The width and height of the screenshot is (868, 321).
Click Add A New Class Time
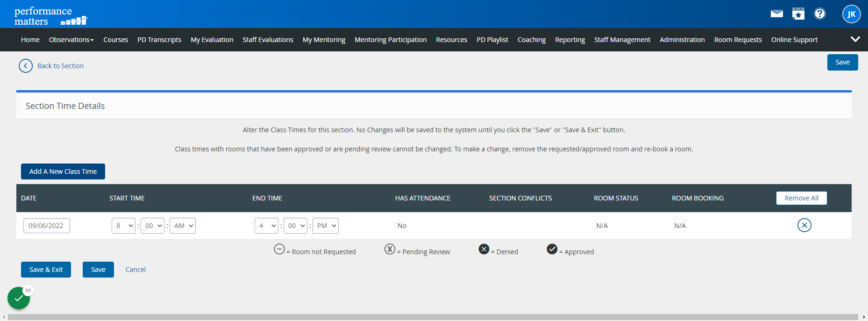click(63, 171)
